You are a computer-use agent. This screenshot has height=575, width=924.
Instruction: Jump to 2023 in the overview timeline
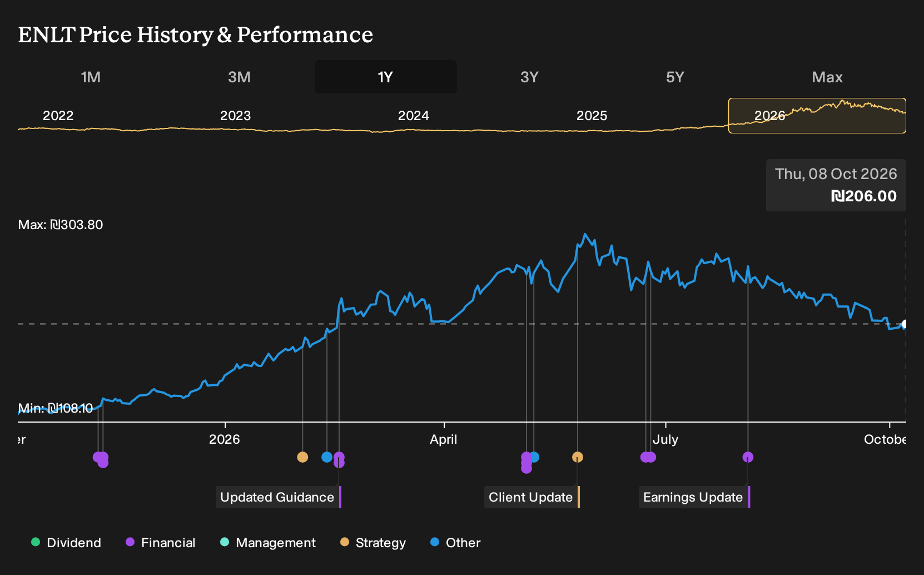(x=236, y=116)
